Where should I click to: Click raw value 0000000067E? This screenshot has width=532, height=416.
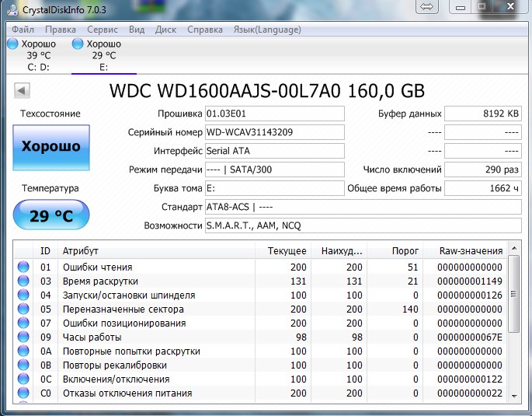(x=470, y=337)
